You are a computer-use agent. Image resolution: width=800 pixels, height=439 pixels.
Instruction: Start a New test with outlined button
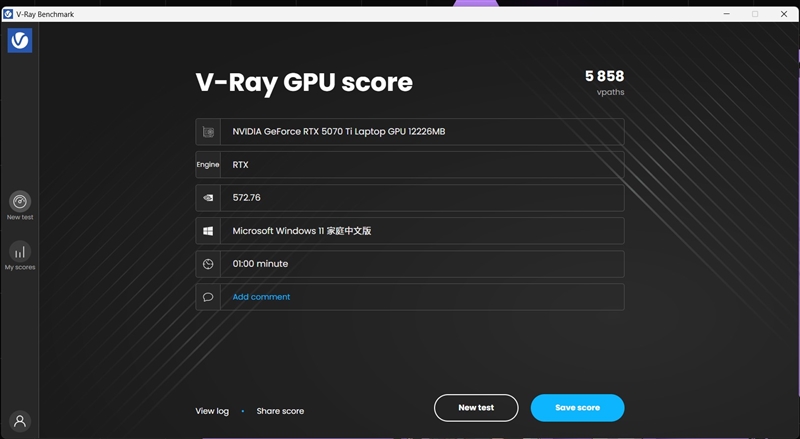pos(476,408)
